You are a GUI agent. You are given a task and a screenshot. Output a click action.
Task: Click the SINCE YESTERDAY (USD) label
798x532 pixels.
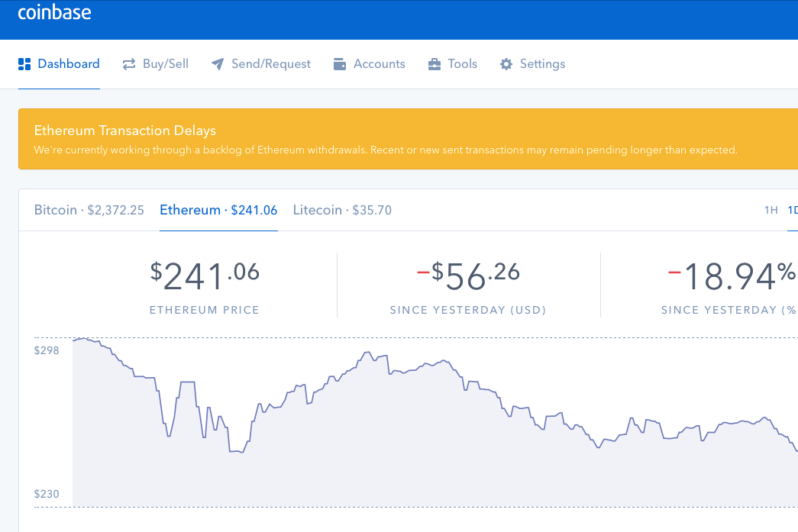[468, 310]
